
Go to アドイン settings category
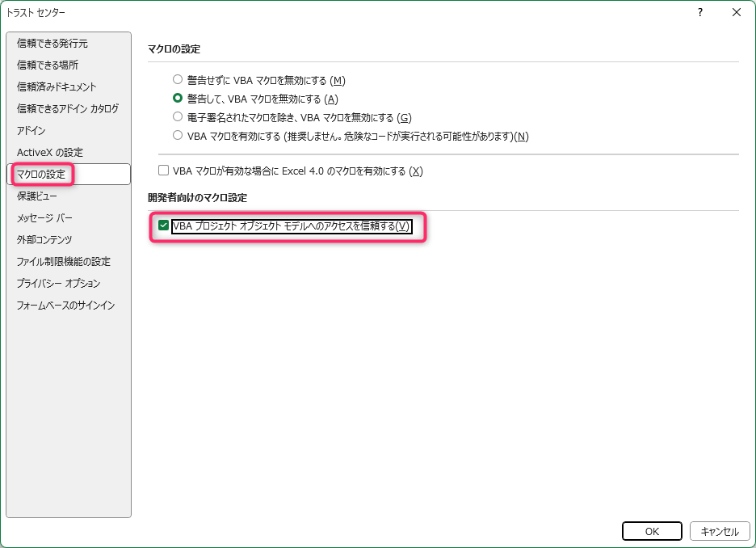point(31,130)
